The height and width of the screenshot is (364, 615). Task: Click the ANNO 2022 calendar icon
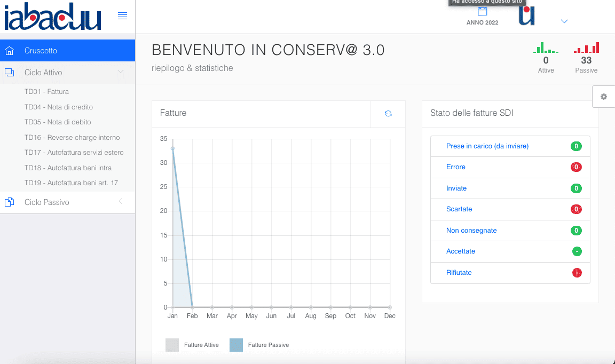click(482, 12)
